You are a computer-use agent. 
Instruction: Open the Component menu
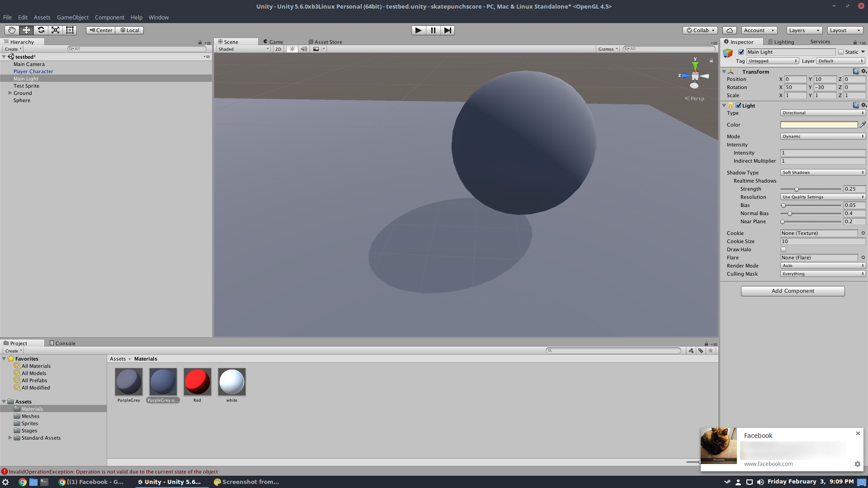(109, 17)
